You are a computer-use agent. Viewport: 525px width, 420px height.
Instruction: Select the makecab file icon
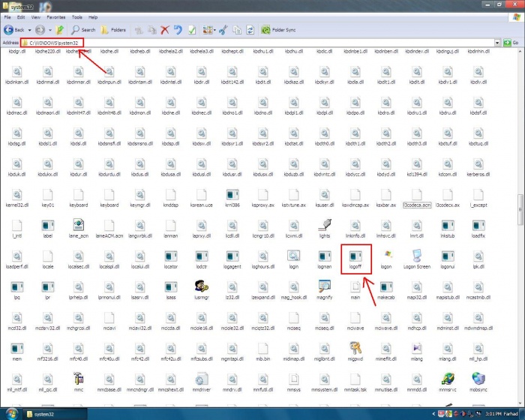(x=386, y=287)
